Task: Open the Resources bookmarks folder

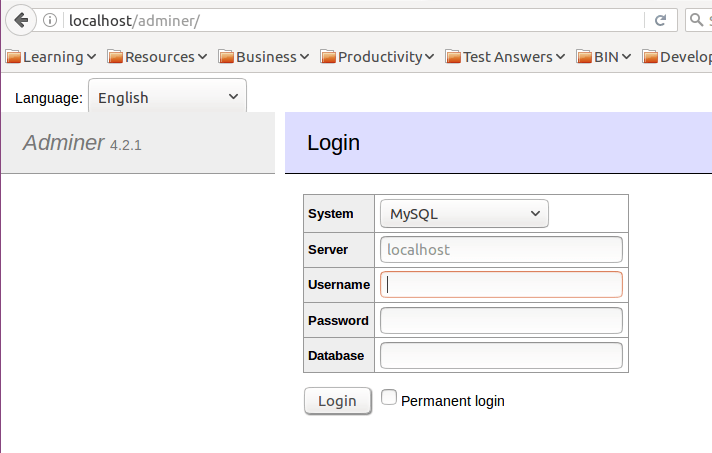Action: pyautogui.click(x=157, y=57)
